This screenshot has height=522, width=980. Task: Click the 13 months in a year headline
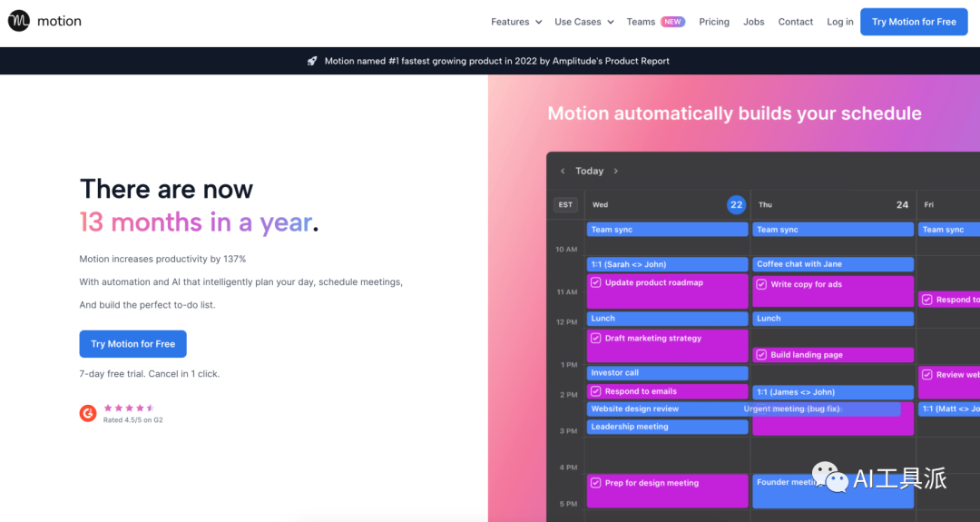click(199, 222)
